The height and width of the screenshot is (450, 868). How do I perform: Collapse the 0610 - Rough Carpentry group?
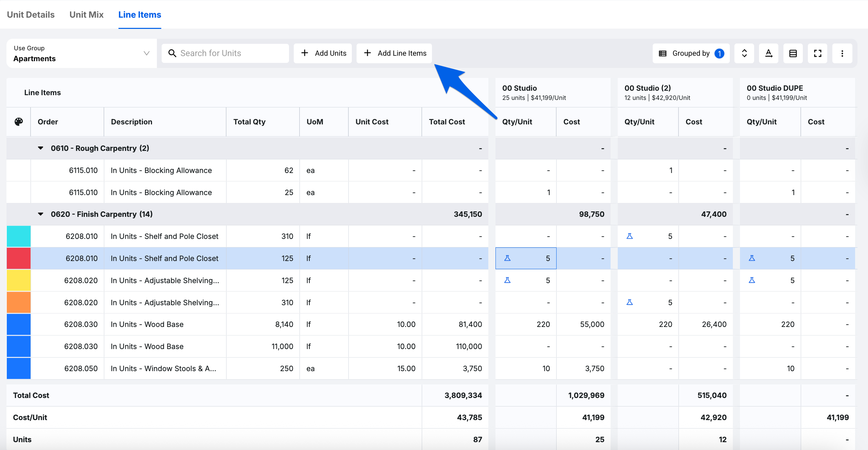point(41,148)
